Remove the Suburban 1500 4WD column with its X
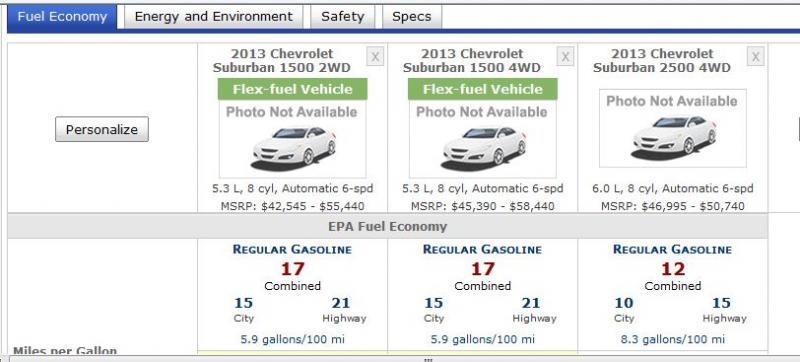This screenshot has width=800, height=362. (565, 57)
